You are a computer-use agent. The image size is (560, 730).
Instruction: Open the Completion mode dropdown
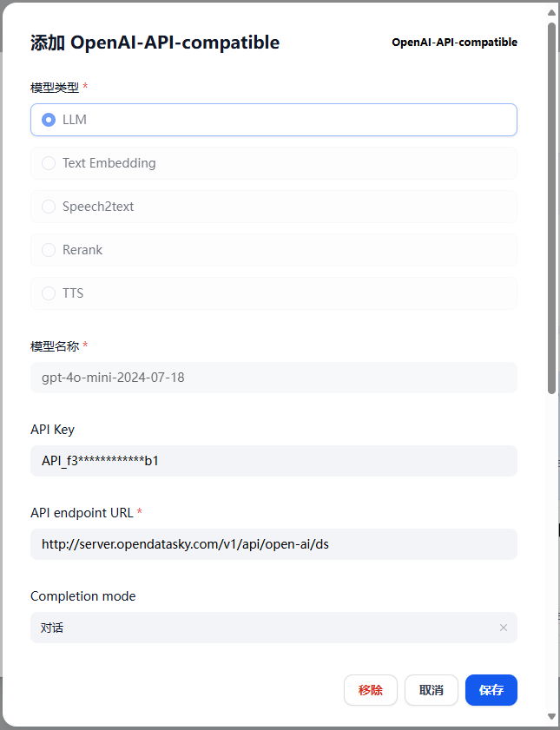[273, 627]
